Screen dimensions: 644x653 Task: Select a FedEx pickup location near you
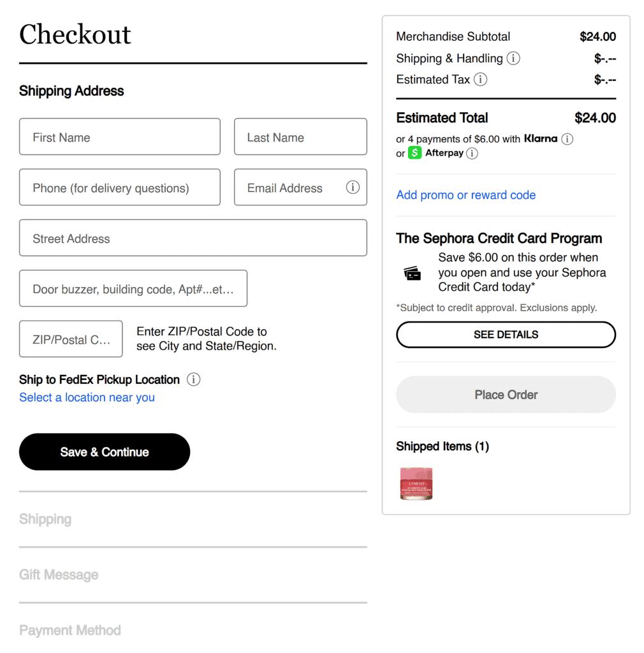(87, 397)
